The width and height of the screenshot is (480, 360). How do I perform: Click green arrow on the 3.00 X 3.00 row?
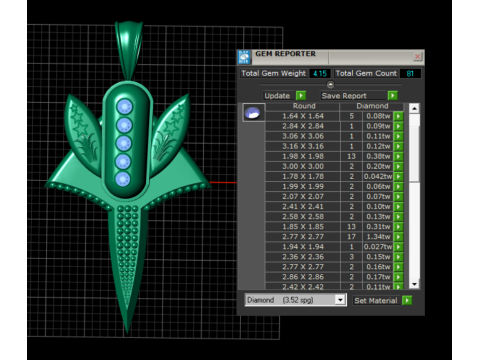[398, 166]
